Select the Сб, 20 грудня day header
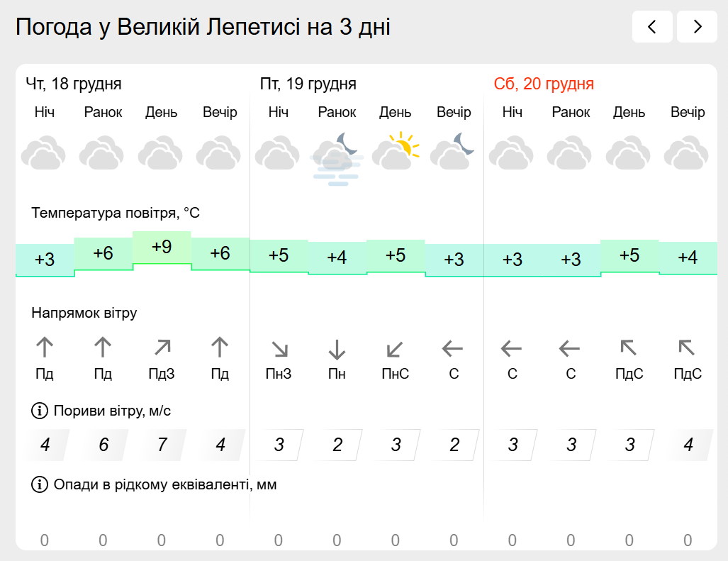This screenshot has height=561, width=728. pos(544,84)
